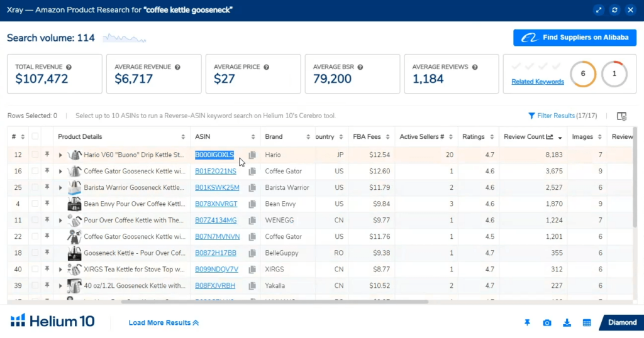Open Average Revenue help tooltip icon

177,67
